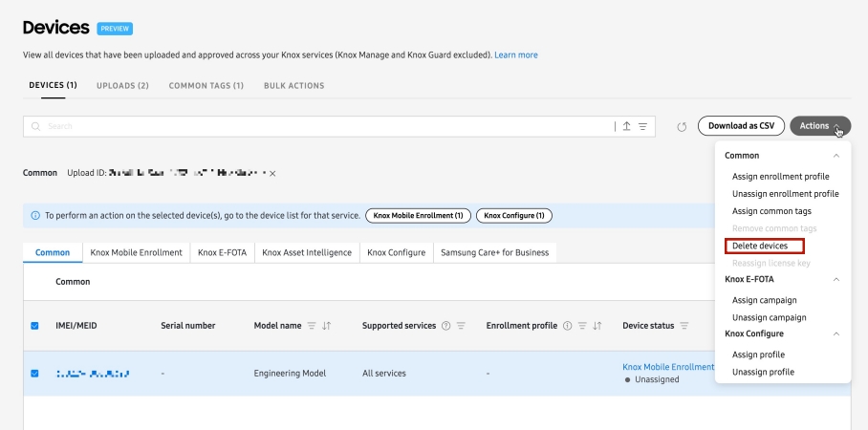868x430 pixels.
Task: Select the Samsung Care+ for Business tab
Action: 495,252
